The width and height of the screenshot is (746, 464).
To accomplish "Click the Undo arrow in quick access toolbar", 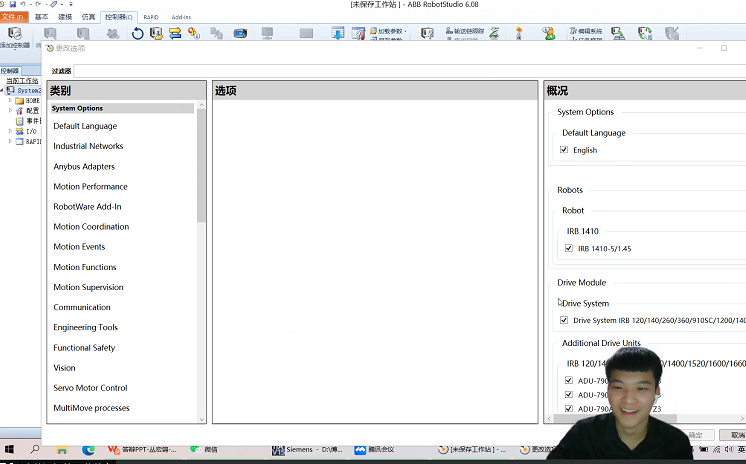I will pyautogui.click(x=22, y=4).
